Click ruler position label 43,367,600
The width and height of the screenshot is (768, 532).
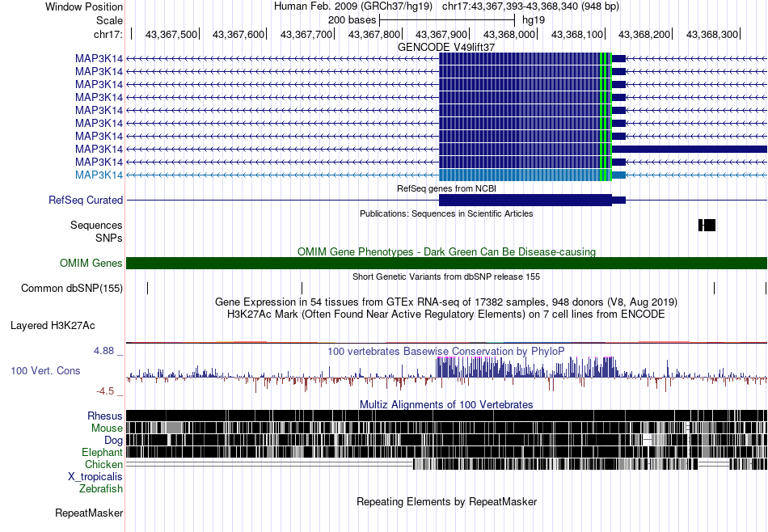[x=238, y=34]
